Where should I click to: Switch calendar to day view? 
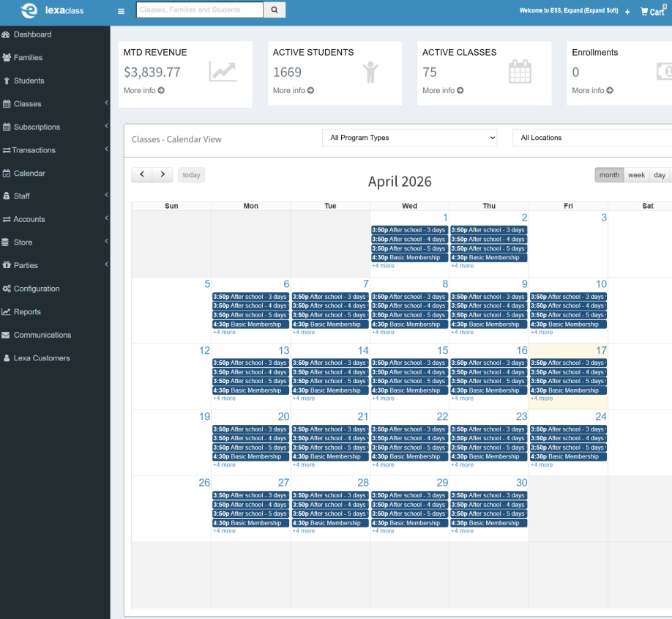point(660,175)
